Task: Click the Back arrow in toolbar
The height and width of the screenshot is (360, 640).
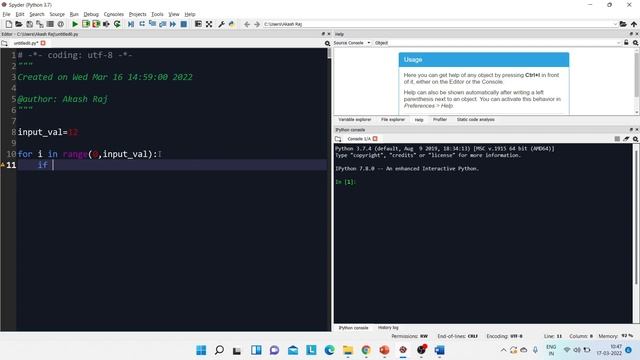Action: tap(247, 24)
